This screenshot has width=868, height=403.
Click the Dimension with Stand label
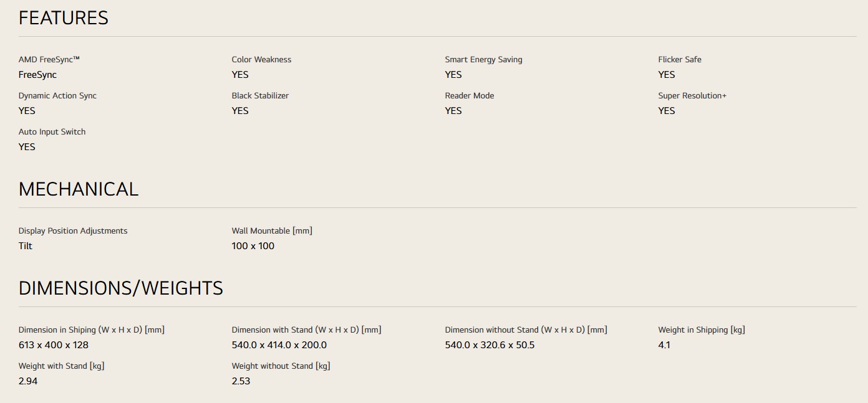pos(306,330)
